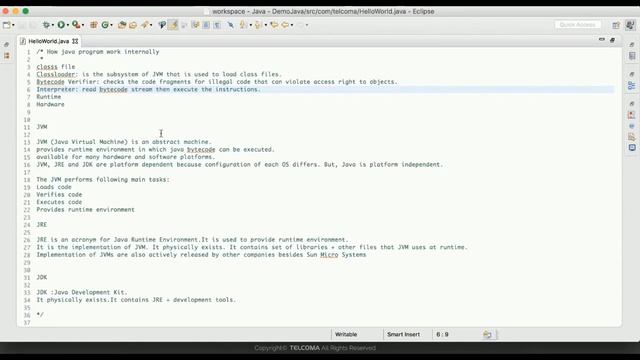This screenshot has height=360, width=640.
Task: Click the Run External Tools icon
Action: [x=76, y=25]
